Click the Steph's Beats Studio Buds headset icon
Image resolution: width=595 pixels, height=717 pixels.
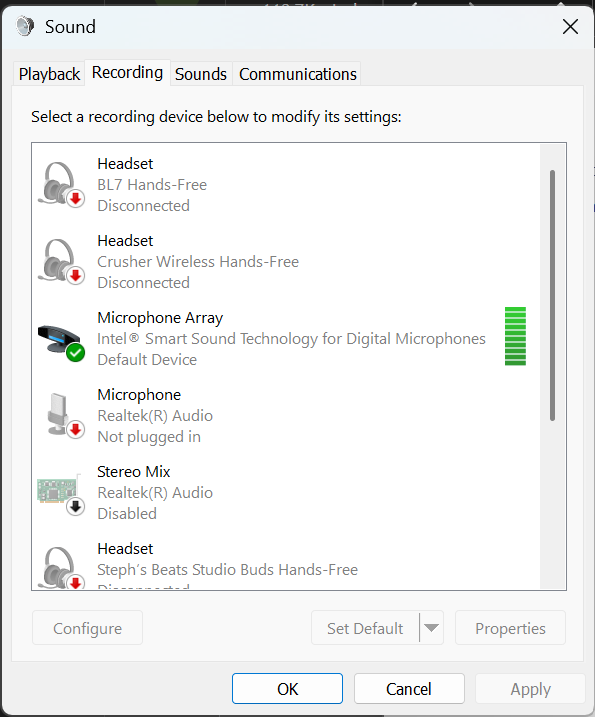[x=61, y=567]
